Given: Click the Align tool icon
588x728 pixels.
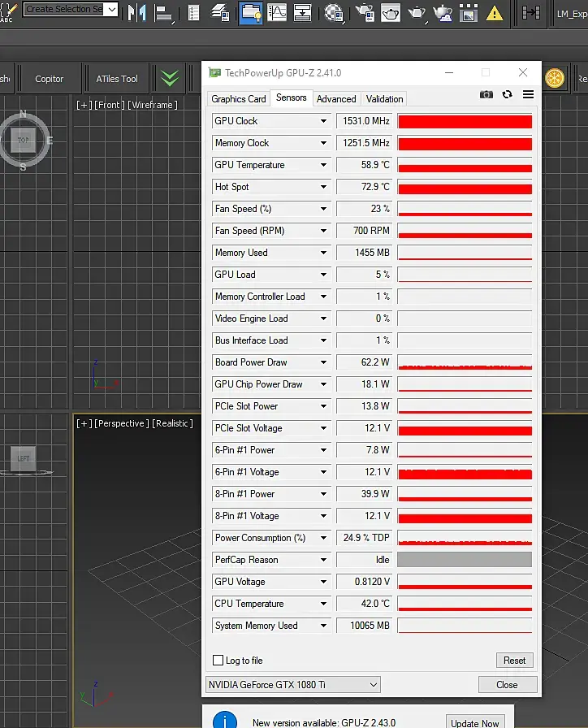Looking at the screenshot, I should point(163,13).
